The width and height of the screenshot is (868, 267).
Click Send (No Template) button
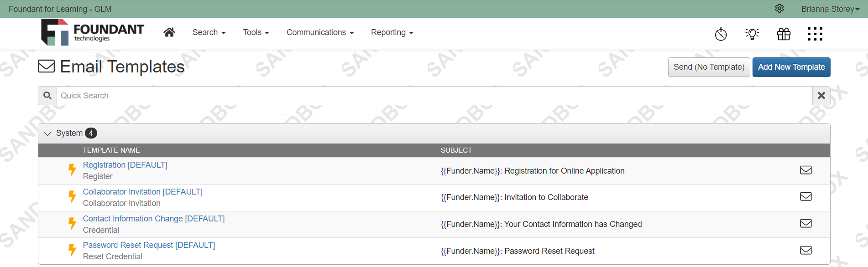coord(709,67)
